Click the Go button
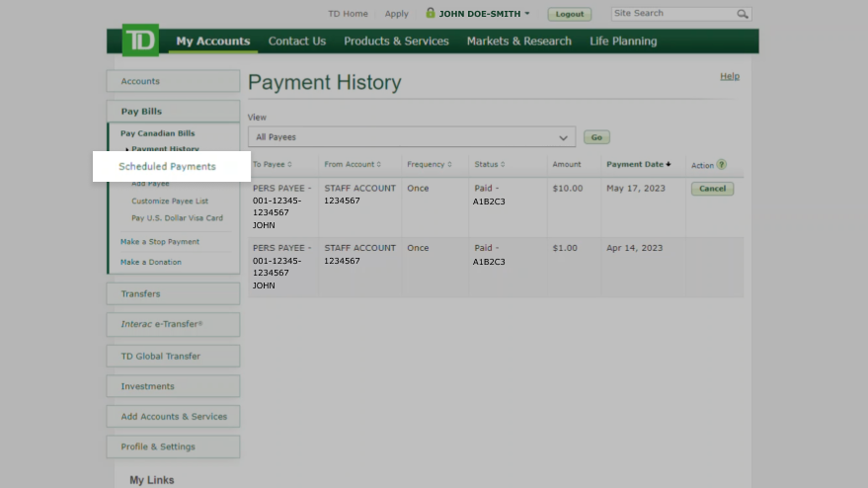Image resolution: width=868 pixels, height=488 pixels. pyautogui.click(x=596, y=137)
